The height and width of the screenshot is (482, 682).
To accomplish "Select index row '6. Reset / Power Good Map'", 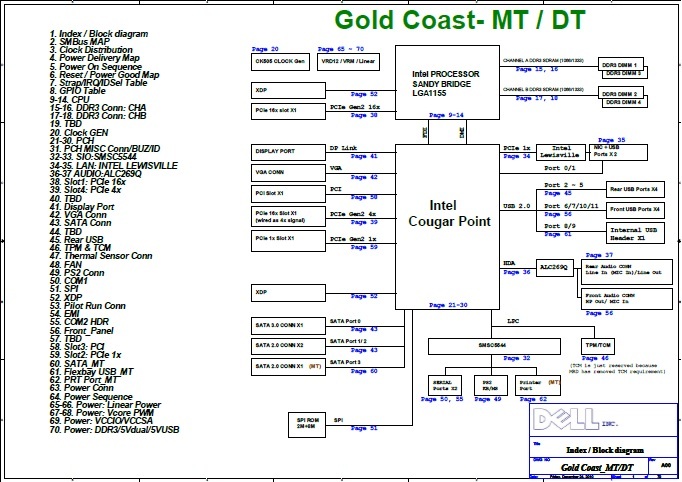I will point(104,75).
